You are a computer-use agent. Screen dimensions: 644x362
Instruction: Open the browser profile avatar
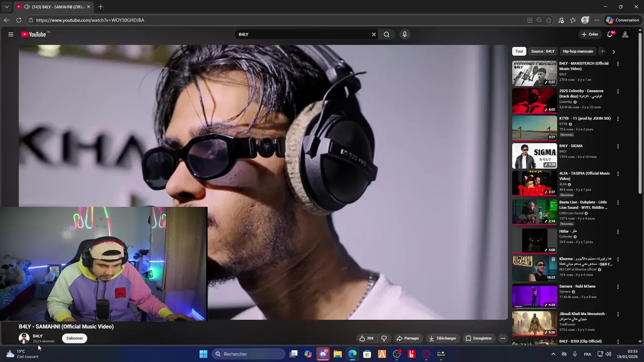(x=585, y=20)
